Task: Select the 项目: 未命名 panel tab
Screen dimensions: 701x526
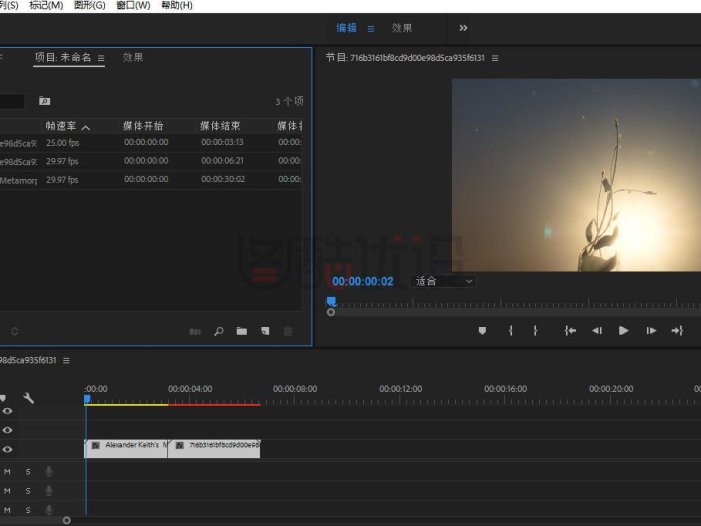Action: pos(63,58)
